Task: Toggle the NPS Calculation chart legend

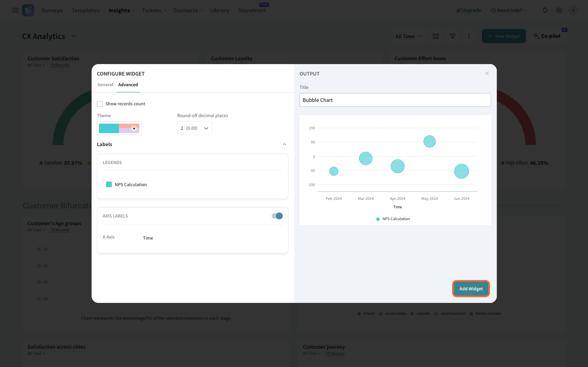Action: coord(393,219)
